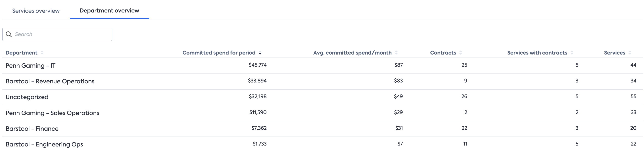Click Services with contracts header label
The height and width of the screenshot is (152, 644).
(537, 53)
